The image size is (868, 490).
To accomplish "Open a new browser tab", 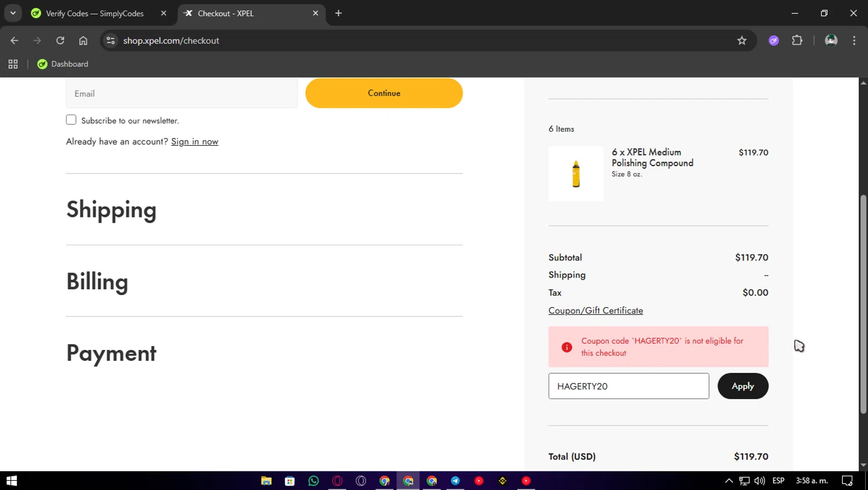I will tap(339, 13).
